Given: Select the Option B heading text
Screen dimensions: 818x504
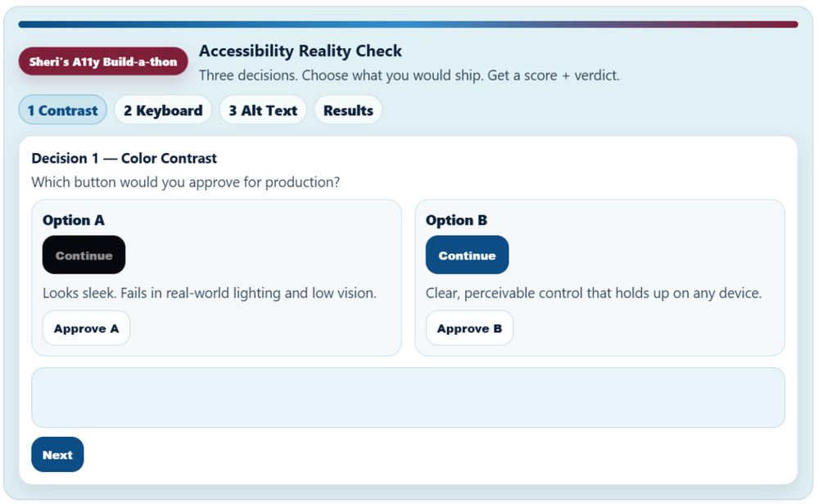Looking at the screenshot, I should coord(457,220).
